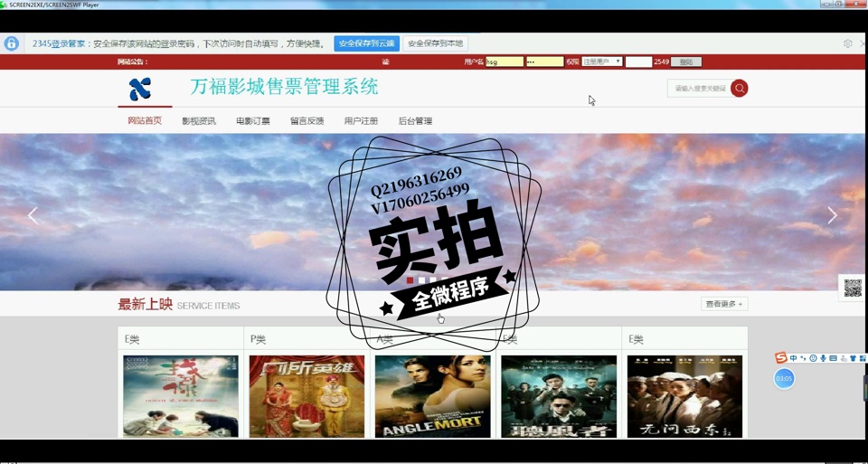Click 查看更多 + link

pos(724,304)
